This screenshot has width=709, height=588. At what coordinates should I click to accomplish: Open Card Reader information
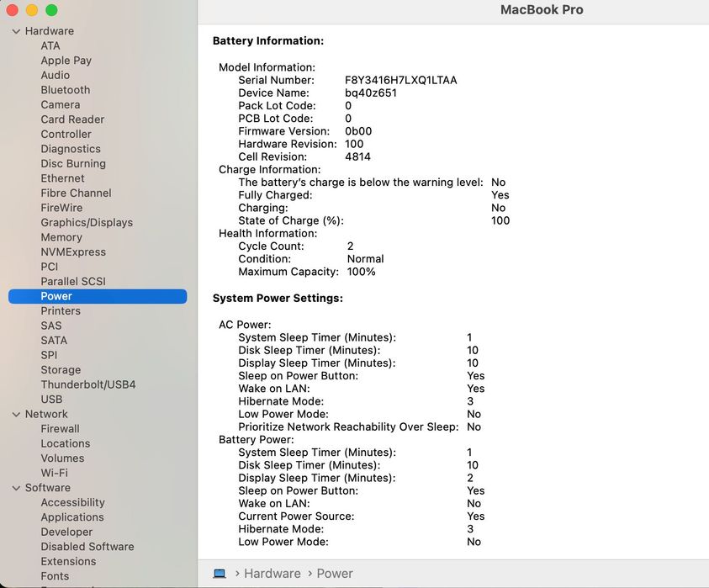72,119
